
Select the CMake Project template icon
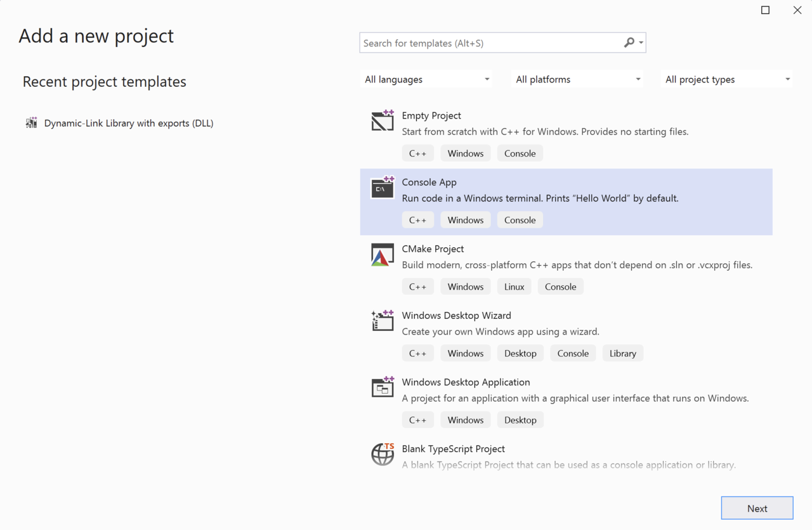383,254
